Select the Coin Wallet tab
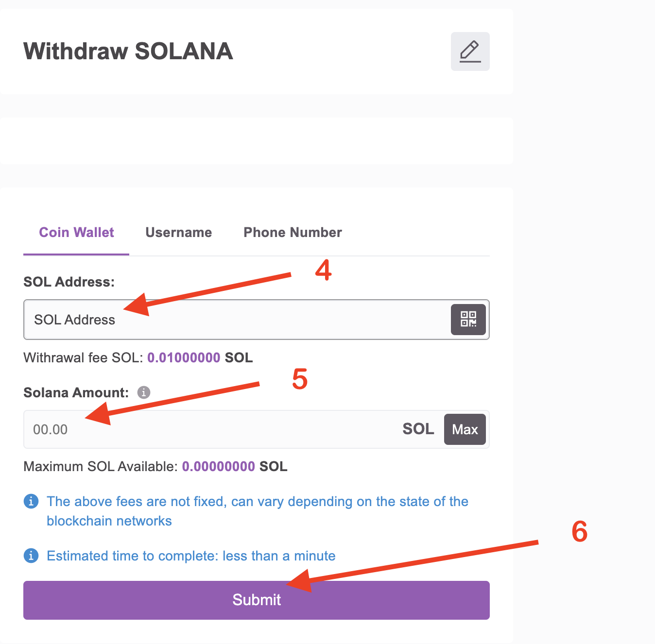 click(x=76, y=232)
